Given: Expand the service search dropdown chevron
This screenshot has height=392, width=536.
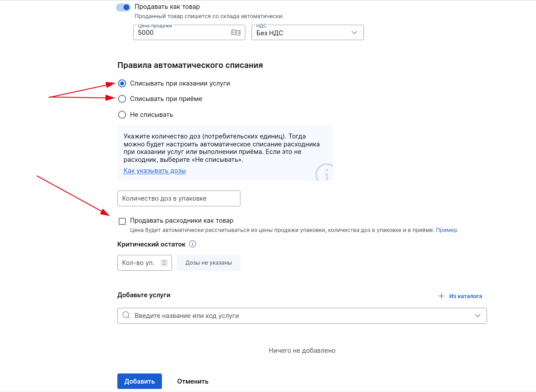Looking at the screenshot, I should [477, 316].
